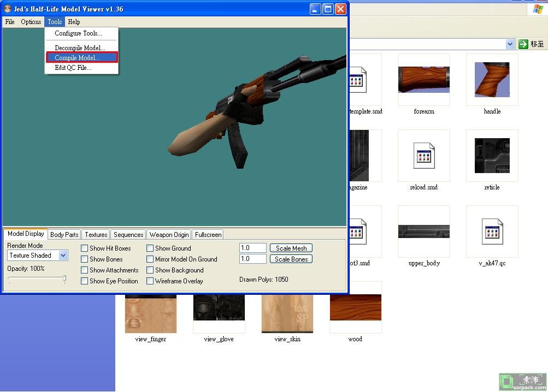548x392 pixels.
Task: Click the Windows flag logo in Explorer
Action: [538, 9]
